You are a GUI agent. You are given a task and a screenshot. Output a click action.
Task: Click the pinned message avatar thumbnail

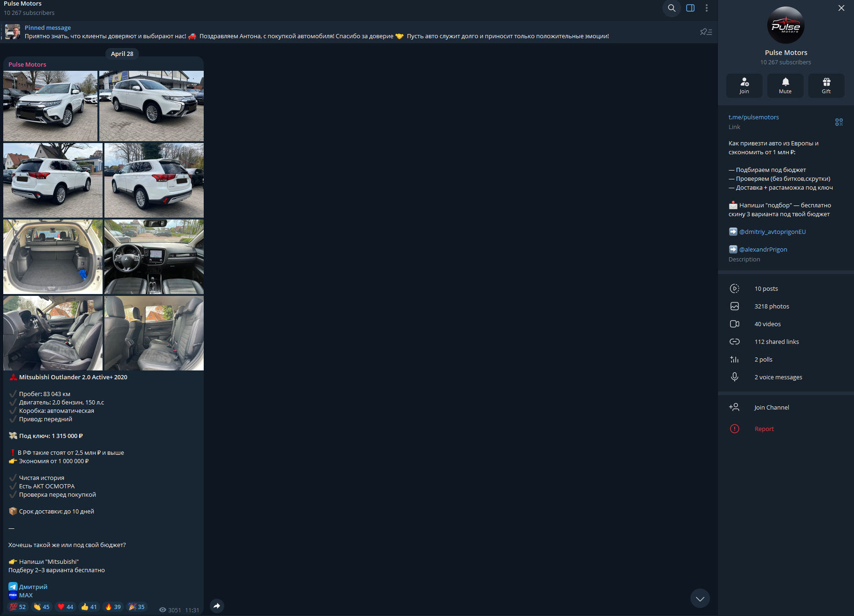coord(13,32)
